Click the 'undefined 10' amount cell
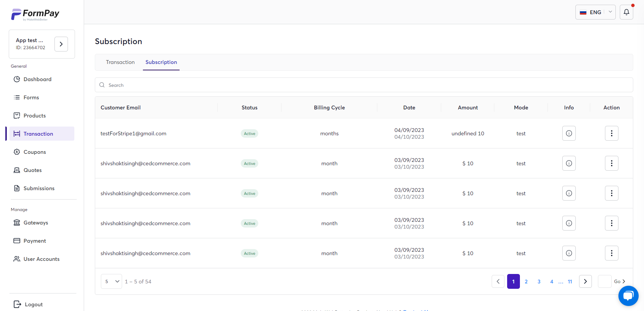The height and width of the screenshot is (311, 644). point(467,134)
